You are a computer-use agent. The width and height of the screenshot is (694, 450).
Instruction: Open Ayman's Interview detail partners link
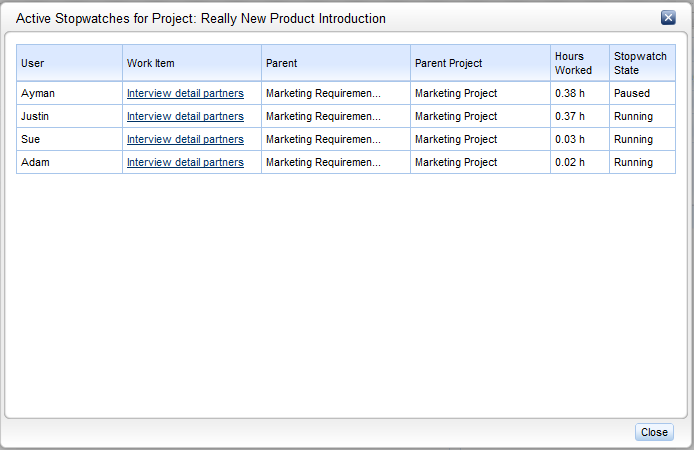pos(185,93)
